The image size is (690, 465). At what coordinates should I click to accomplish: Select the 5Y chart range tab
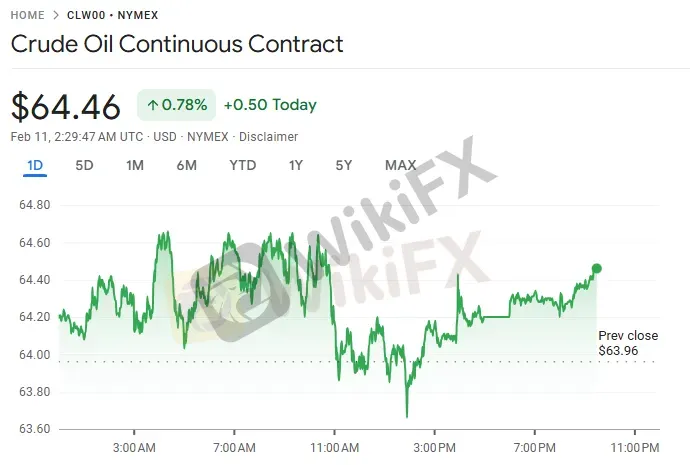(x=343, y=165)
